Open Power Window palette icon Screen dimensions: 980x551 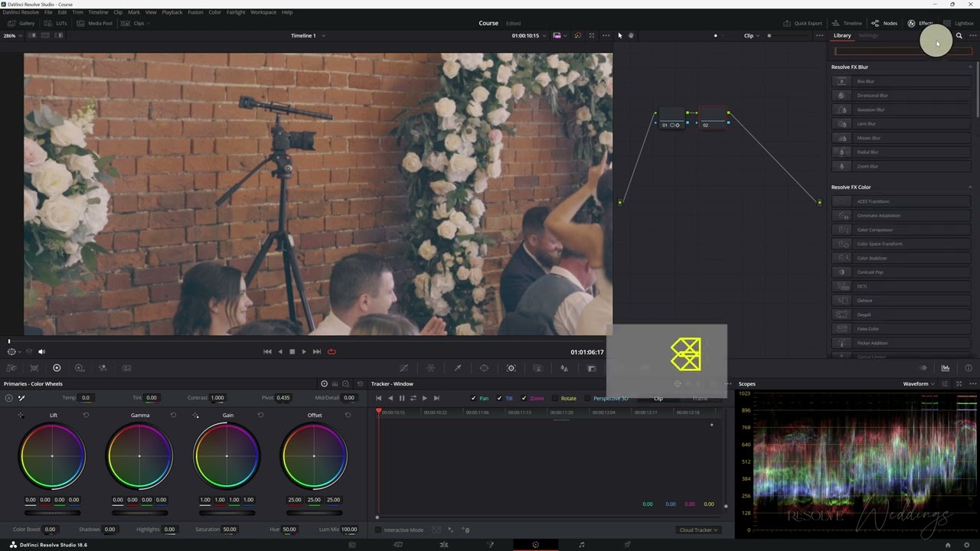[484, 368]
